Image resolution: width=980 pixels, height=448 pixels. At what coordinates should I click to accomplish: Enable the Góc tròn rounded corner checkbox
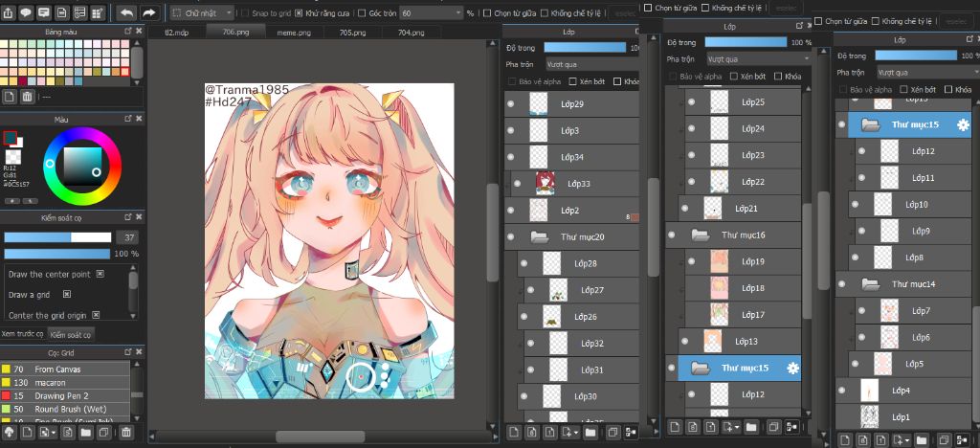[x=362, y=13]
